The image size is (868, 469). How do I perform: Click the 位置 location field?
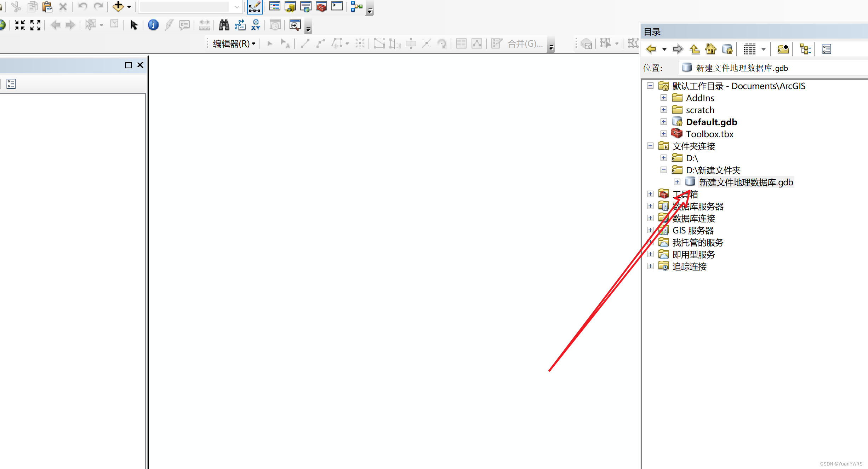coord(773,68)
